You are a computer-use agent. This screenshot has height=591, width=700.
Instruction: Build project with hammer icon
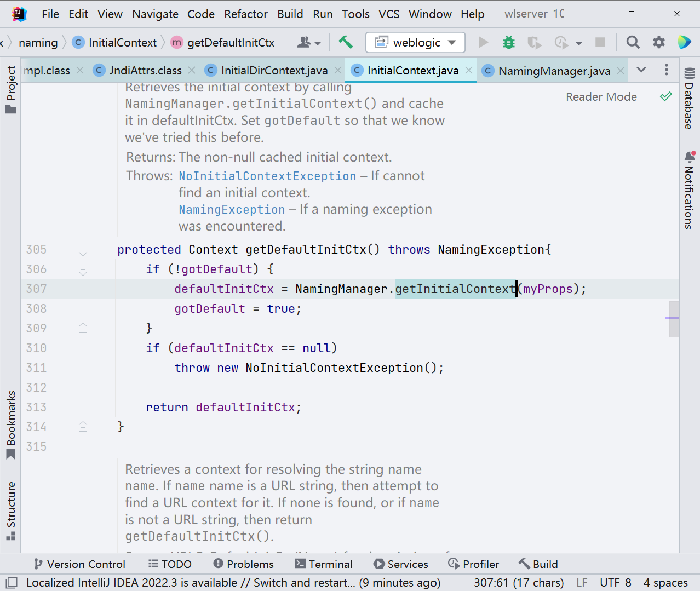(346, 42)
